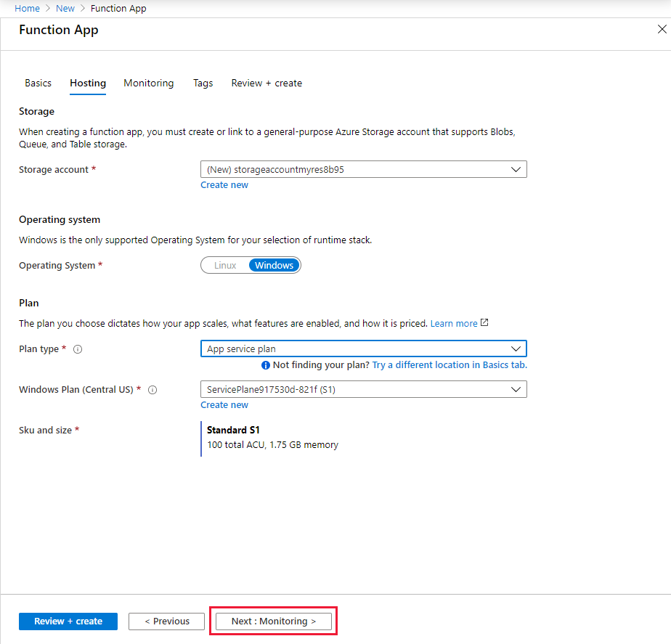
Task: Expand the Windows Plan dropdown
Action: pos(363,389)
